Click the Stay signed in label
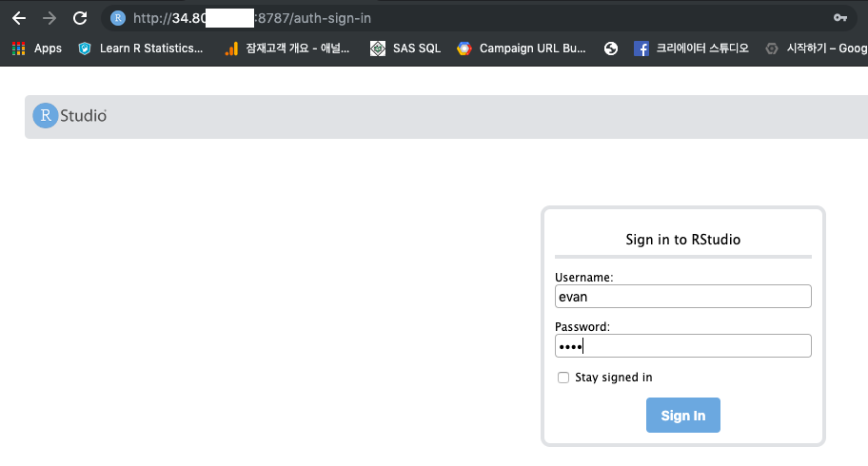 613,378
